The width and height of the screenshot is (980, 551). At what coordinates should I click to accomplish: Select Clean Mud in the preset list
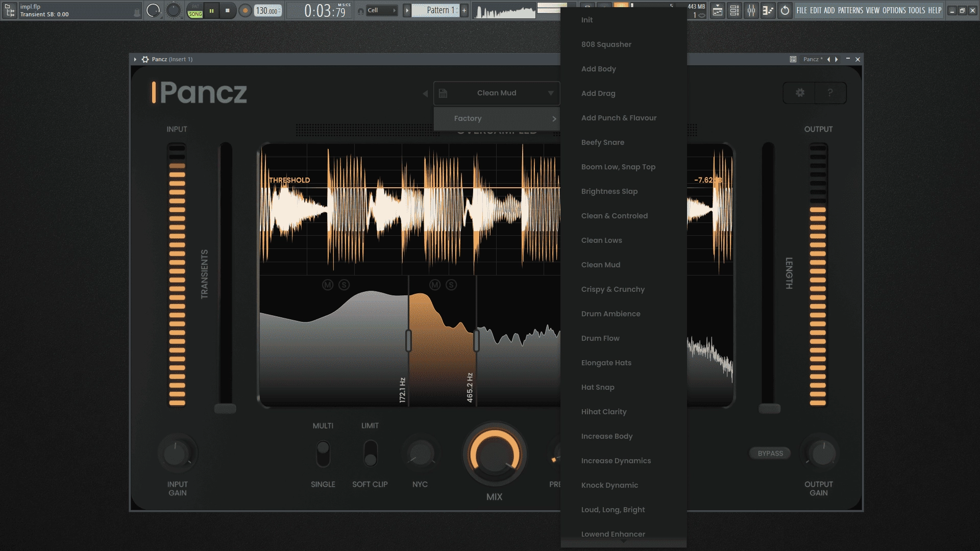623,265
